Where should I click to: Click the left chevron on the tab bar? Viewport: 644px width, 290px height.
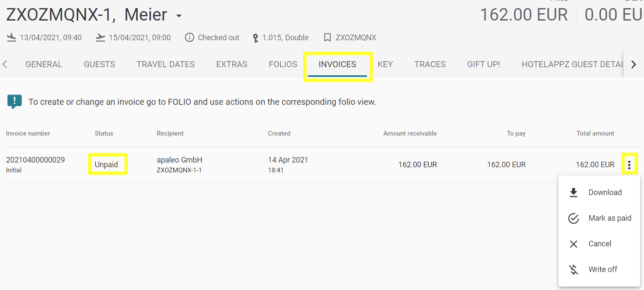pos(4,64)
